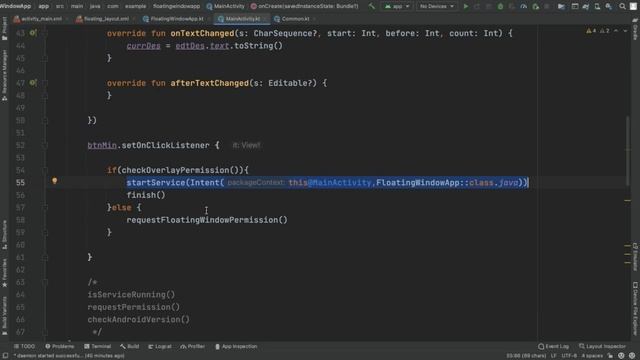Click the override gutter icon on line 43

click(33, 33)
